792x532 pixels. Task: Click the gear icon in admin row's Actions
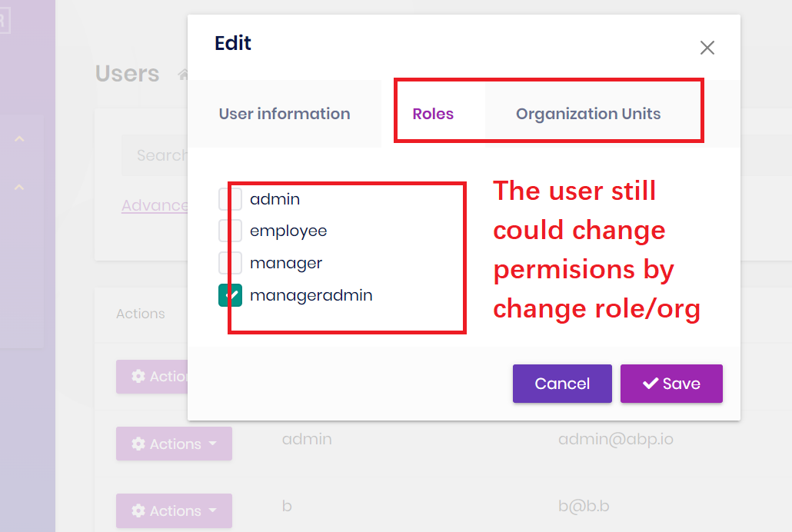(138, 444)
